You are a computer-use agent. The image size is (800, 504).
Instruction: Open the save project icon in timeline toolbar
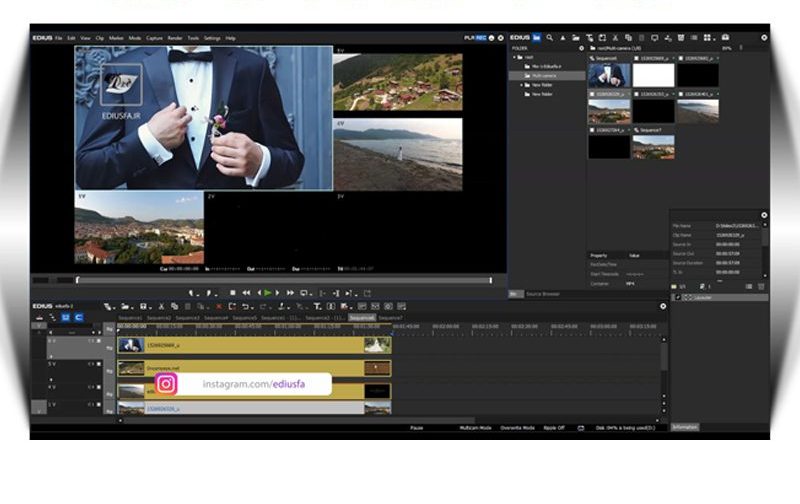[143, 307]
